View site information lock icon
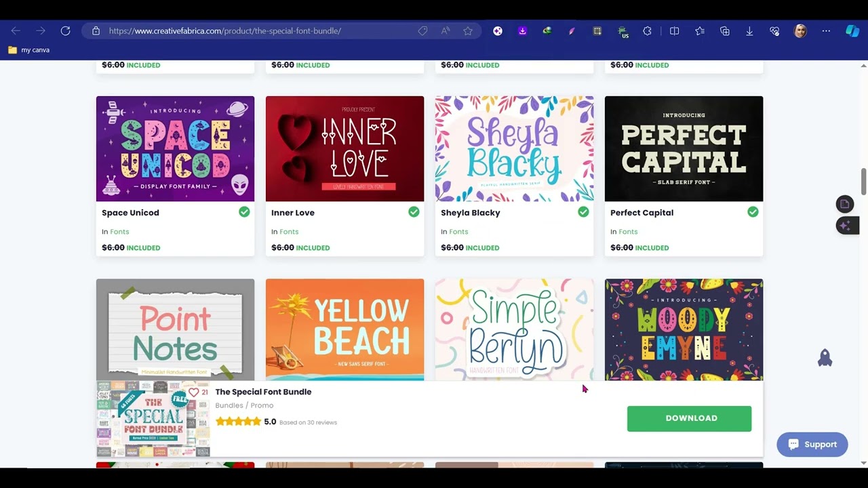The width and height of the screenshot is (868, 488). 96,30
